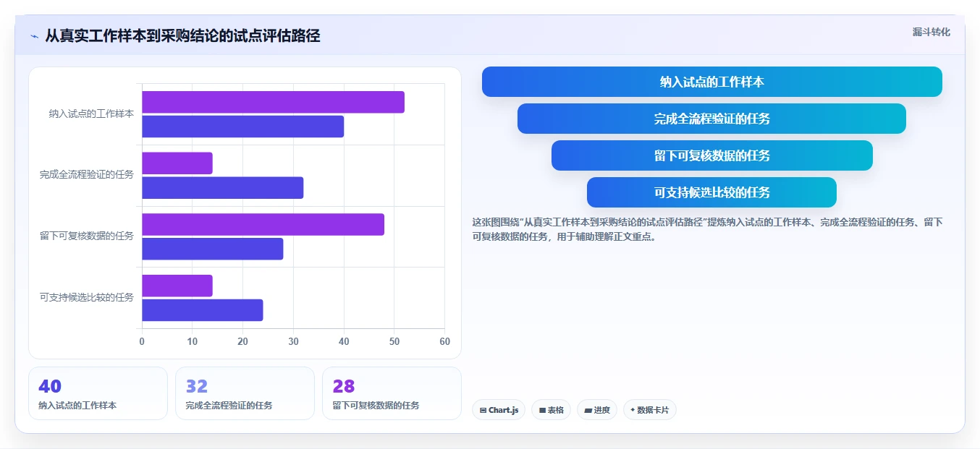Click x-axis tick value 20
This screenshot has width=980, height=449.
[242, 341]
